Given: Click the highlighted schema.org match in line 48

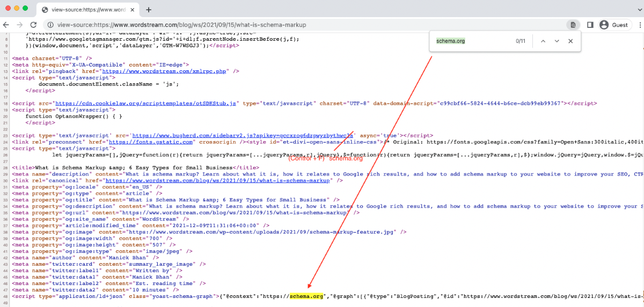Looking at the screenshot, I should pos(306,296).
